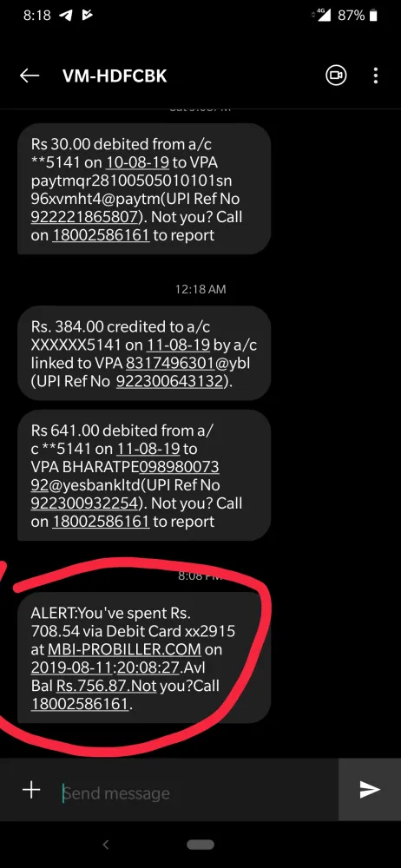The height and width of the screenshot is (868, 401).
Task: Tap the Telegram notification icon in status bar
Action: coord(66,16)
